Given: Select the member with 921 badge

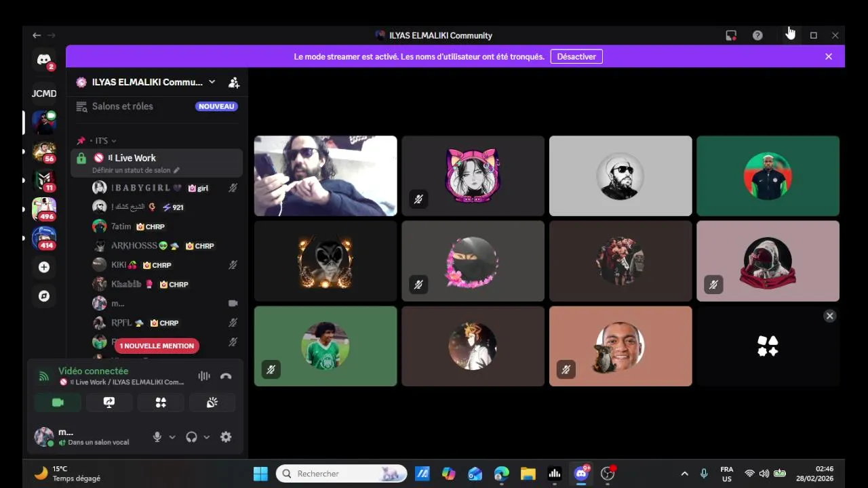Looking at the screenshot, I should click(166, 207).
